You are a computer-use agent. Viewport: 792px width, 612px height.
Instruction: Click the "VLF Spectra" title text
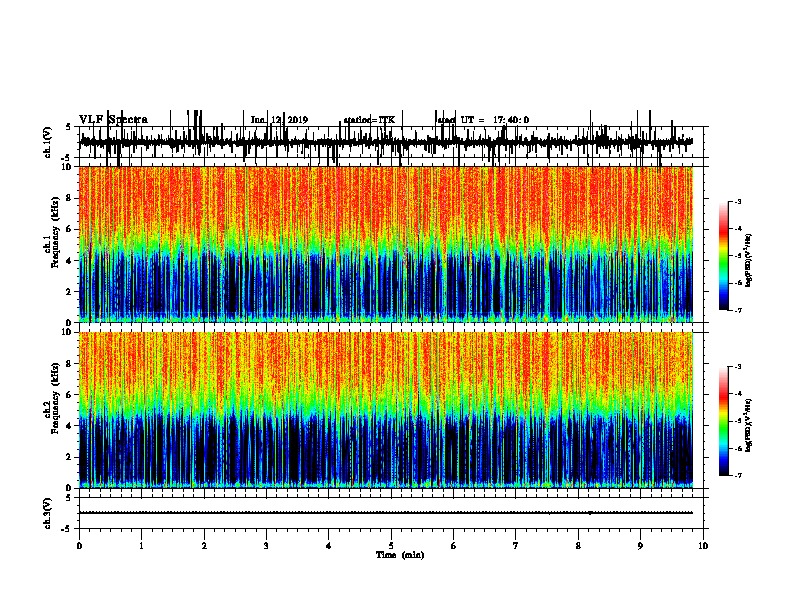pos(113,120)
